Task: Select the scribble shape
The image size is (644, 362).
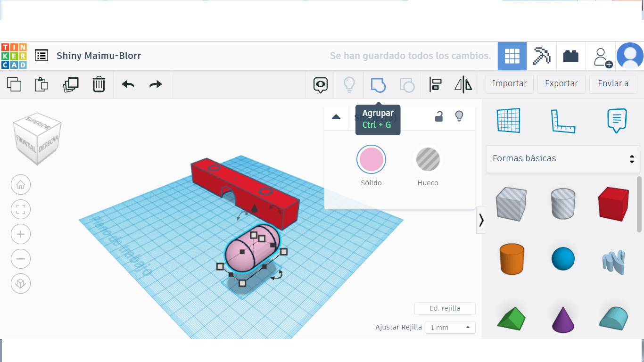Action: coord(613,262)
